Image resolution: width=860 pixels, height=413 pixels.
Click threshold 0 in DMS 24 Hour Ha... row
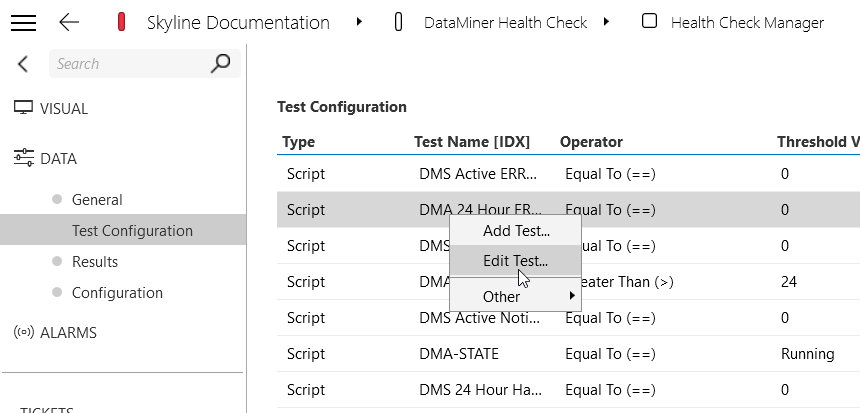tap(785, 390)
